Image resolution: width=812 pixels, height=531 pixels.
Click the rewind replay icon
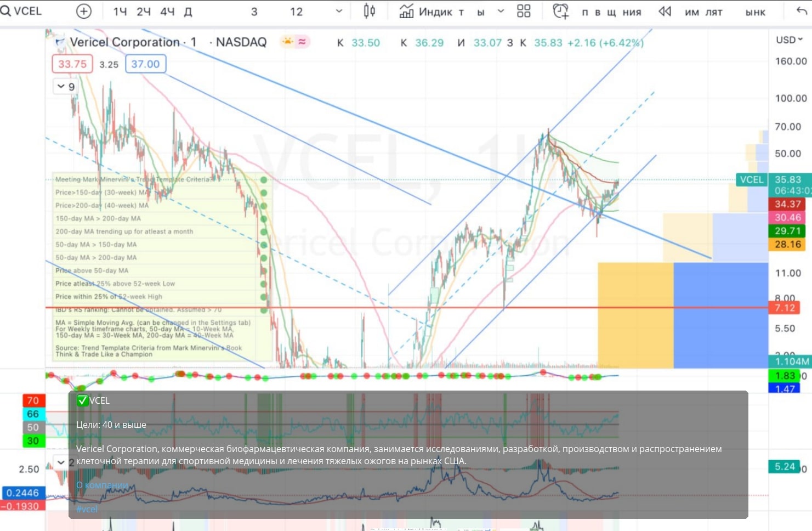coord(665,11)
